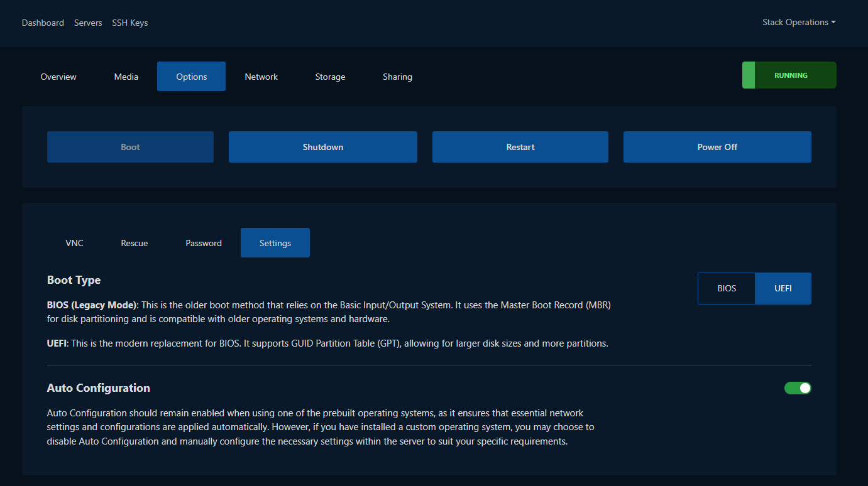Click the greyed-out Boot button
This screenshot has width=868, height=486.
(130, 147)
